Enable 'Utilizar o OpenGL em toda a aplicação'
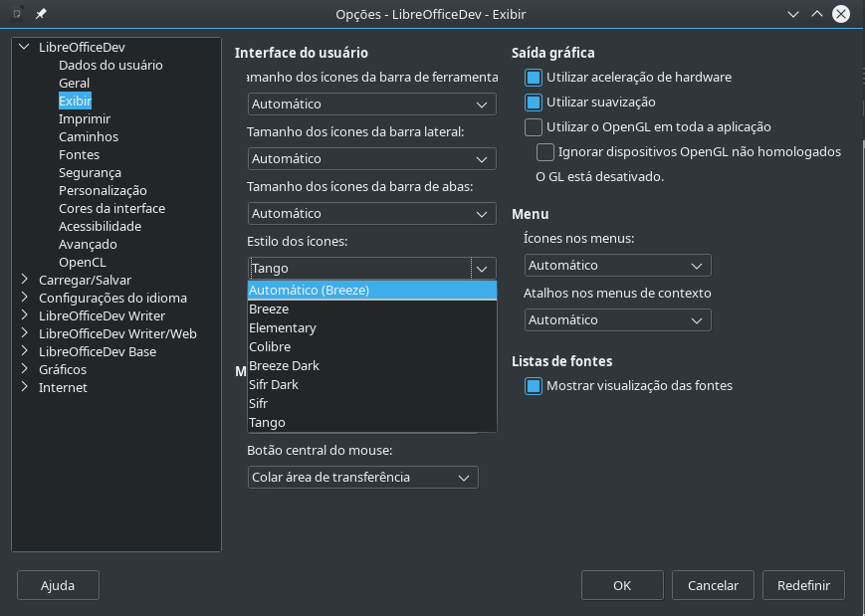The image size is (865, 616). tap(533, 126)
